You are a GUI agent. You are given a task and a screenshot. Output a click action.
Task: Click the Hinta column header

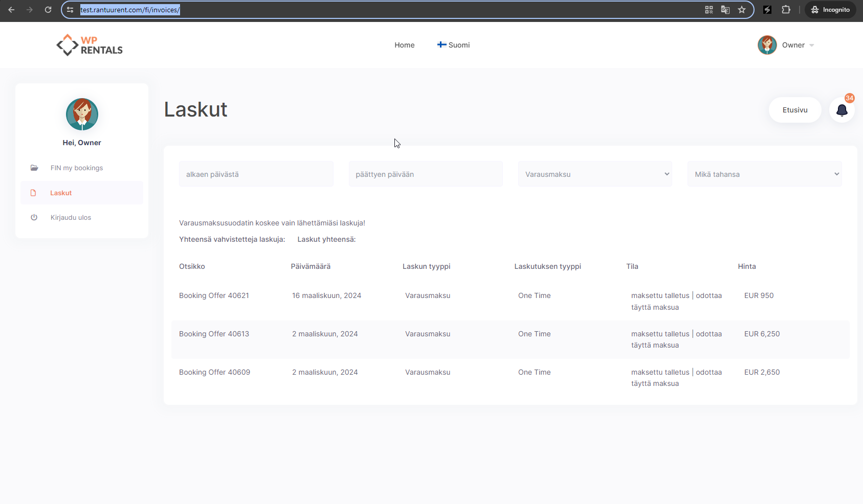[x=747, y=266]
